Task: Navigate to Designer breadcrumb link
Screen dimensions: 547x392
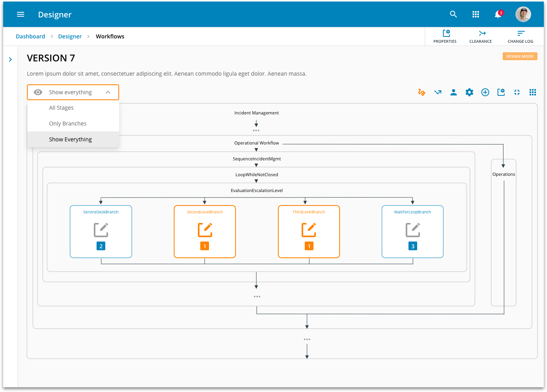Action: point(70,36)
